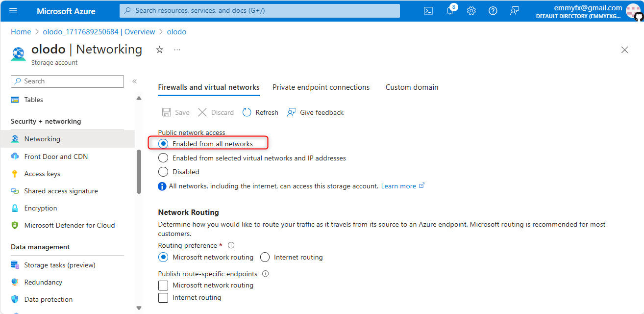
Task: Select Enabled from selected virtual networks option
Action: [x=163, y=158]
